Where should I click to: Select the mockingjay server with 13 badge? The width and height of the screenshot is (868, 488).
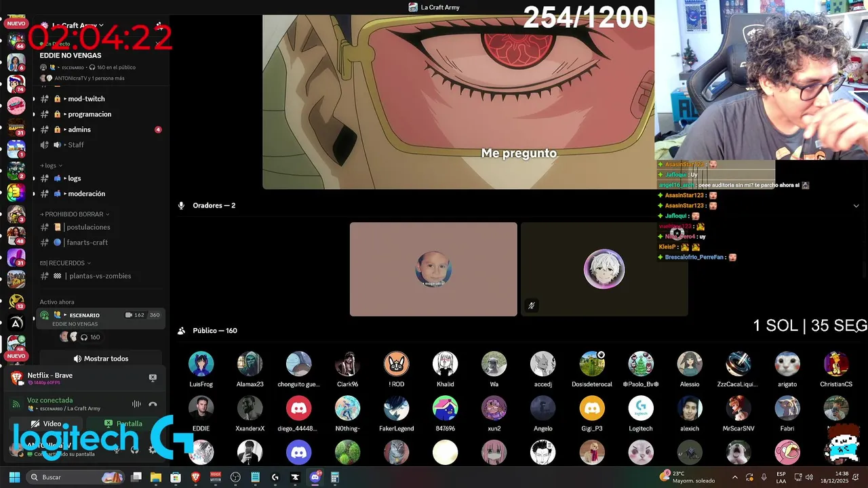(16, 302)
